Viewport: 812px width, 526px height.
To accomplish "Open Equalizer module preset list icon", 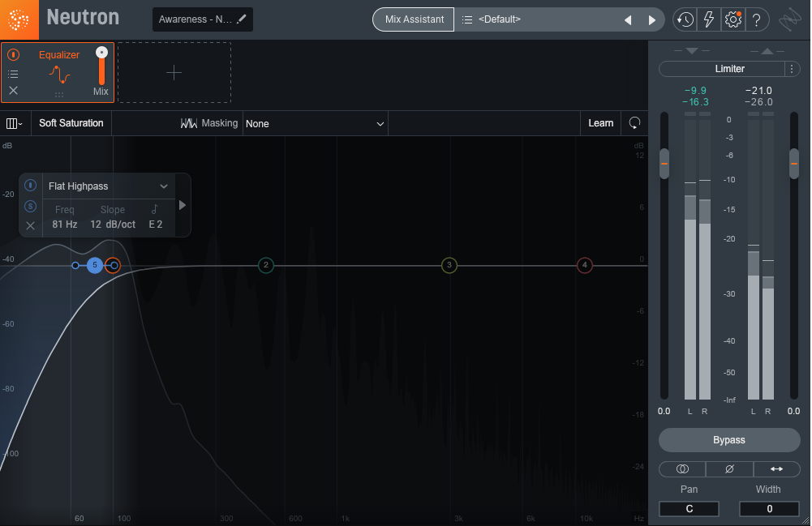I will pos(14,74).
